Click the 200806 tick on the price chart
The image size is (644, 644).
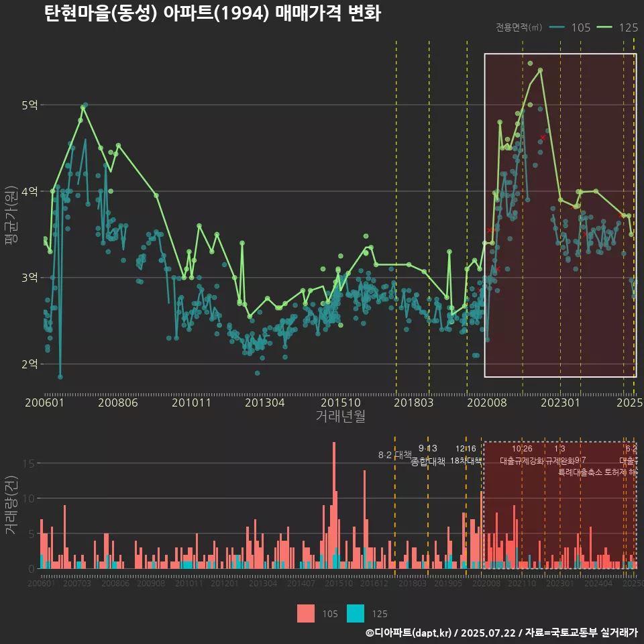118,402
